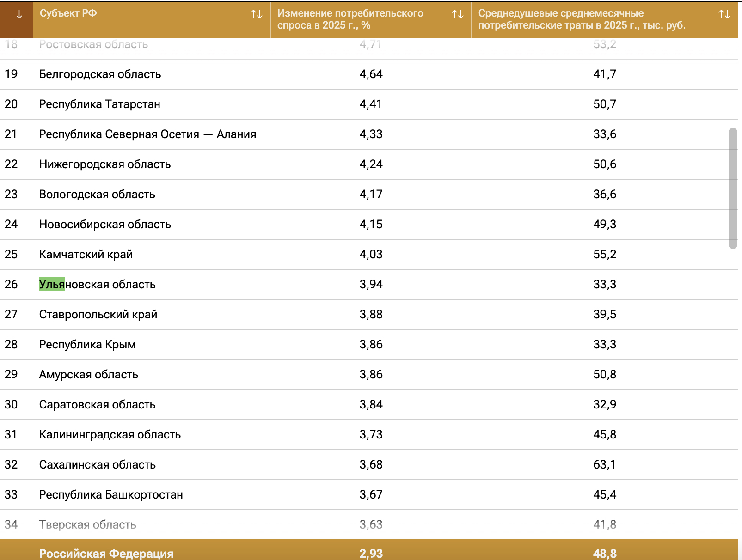Sort by average monthly spending arrows icon
The image size is (742, 560).
(724, 14)
